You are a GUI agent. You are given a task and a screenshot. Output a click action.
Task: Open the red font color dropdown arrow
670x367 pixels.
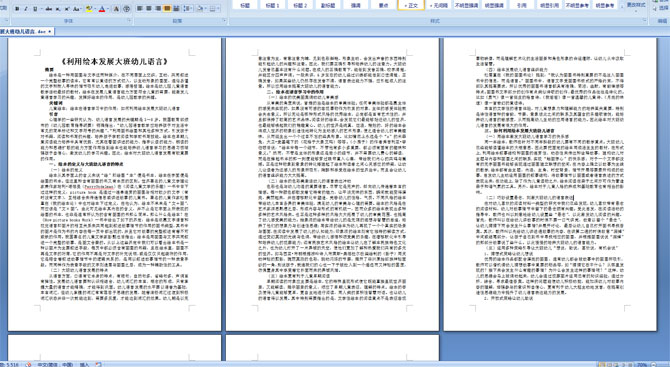pos(108,9)
